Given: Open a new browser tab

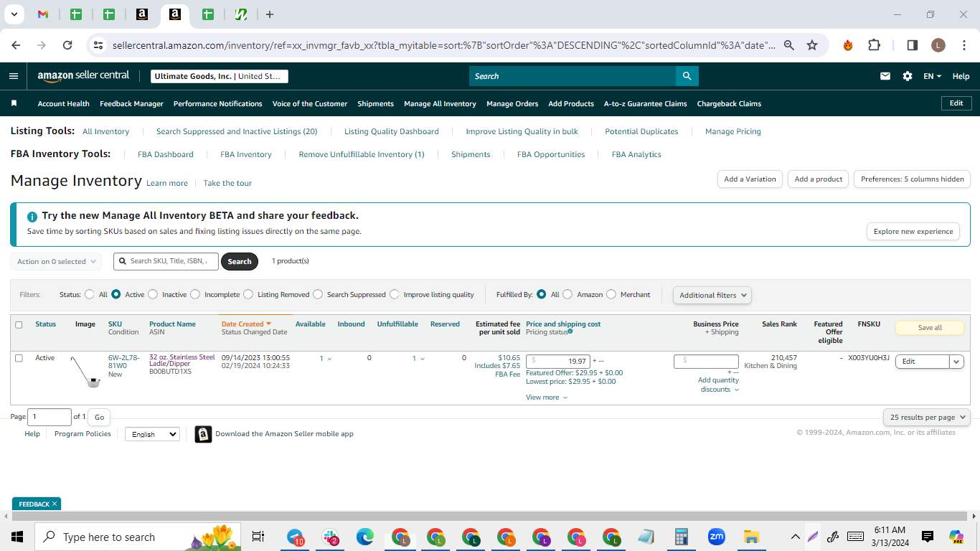Looking at the screenshot, I should [269, 14].
